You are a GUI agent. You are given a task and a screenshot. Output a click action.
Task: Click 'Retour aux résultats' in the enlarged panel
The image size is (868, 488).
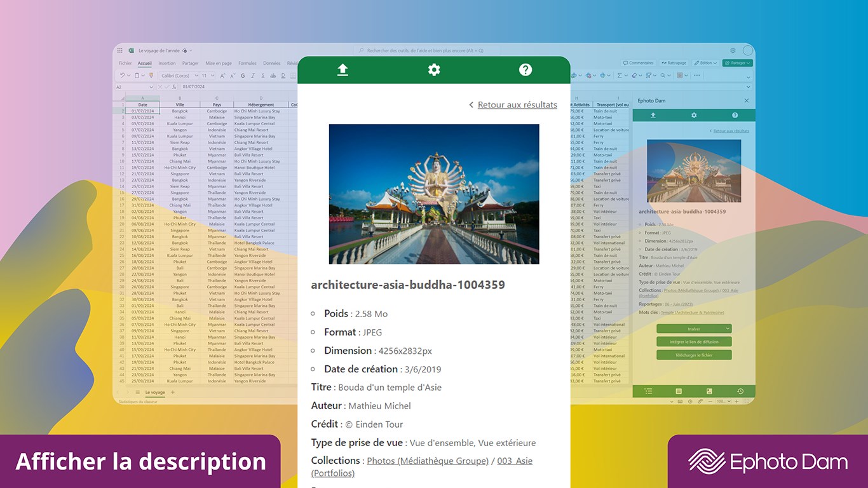coord(517,105)
